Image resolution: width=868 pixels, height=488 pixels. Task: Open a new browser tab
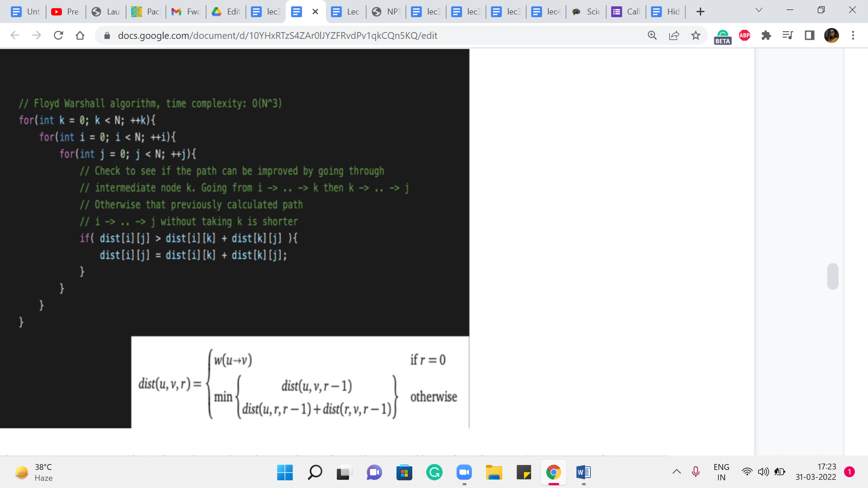(700, 12)
